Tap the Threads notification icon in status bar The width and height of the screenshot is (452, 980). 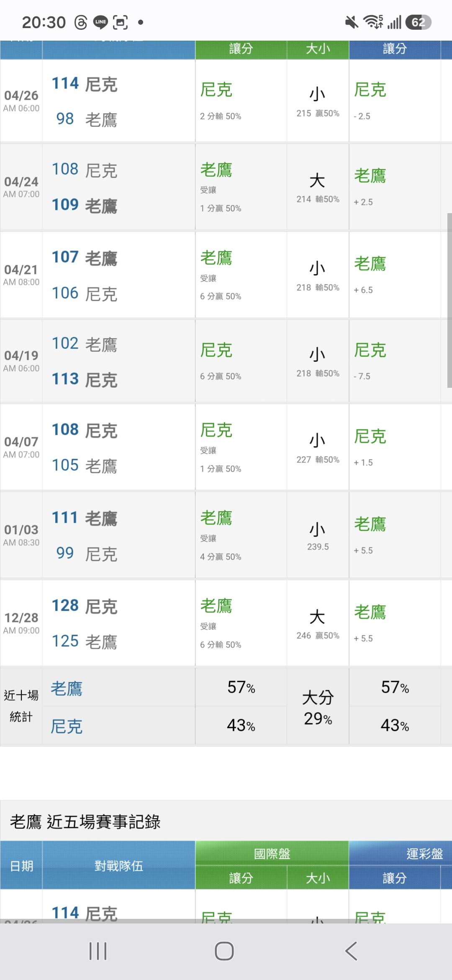81,22
